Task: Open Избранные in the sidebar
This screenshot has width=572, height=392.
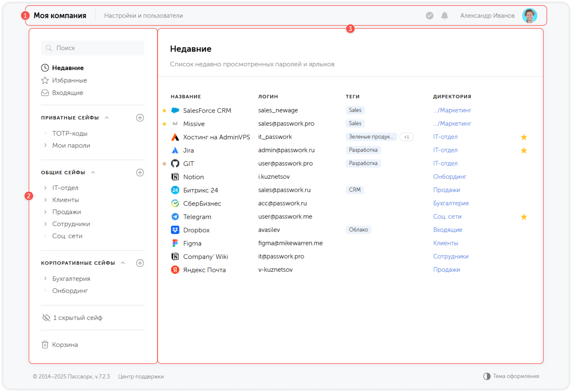Action: (69, 80)
